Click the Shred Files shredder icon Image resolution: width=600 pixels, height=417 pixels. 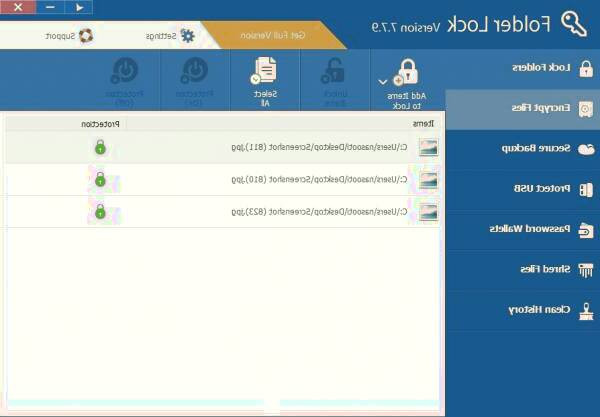586,270
